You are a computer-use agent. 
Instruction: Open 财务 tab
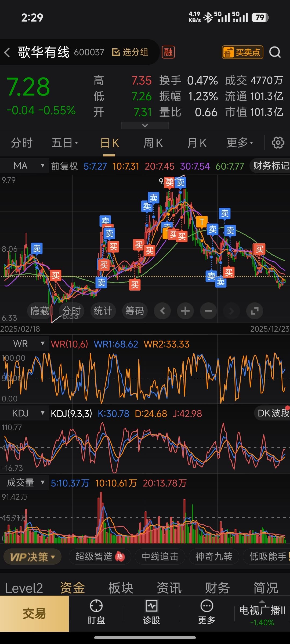click(x=218, y=588)
